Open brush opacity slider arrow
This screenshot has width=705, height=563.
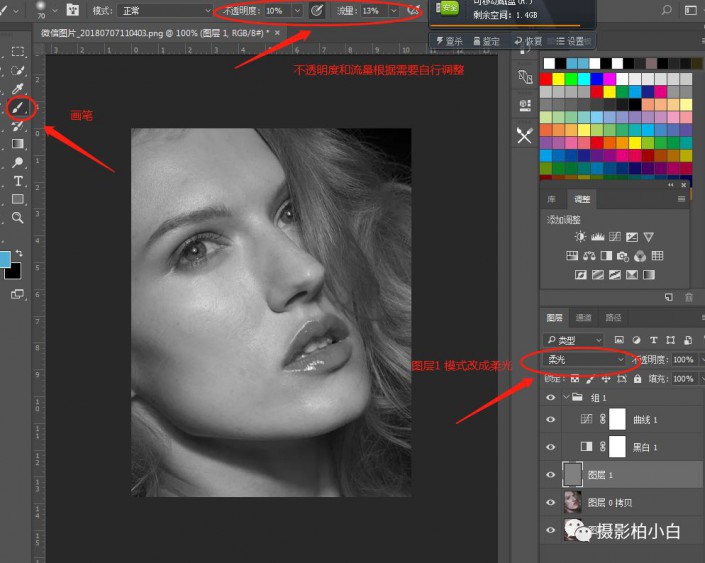tap(297, 10)
